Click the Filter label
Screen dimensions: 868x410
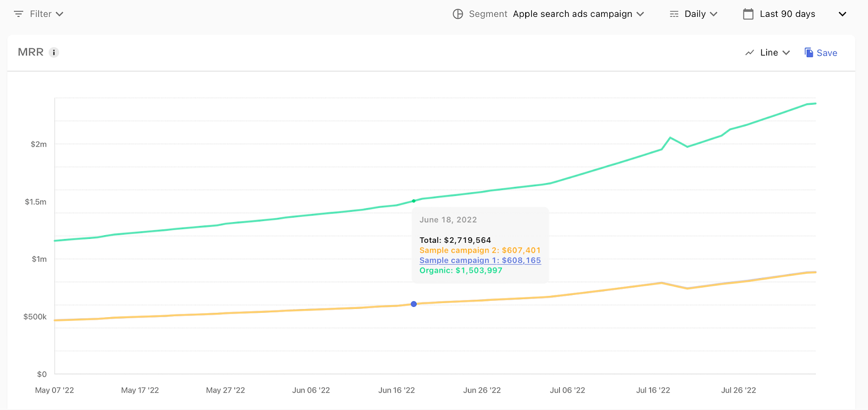tap(41, 14)
